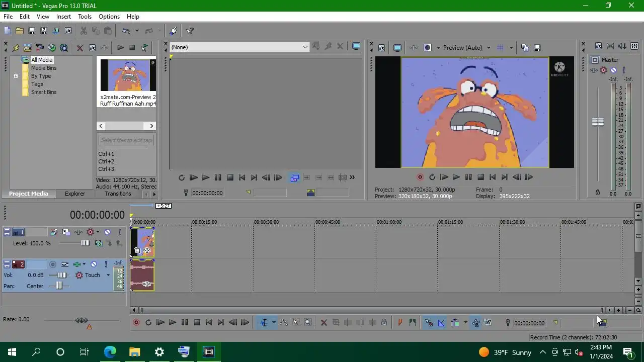Toggle Loop Playback in timeline transport
644x362 pixels.
[x=148, y=323]
